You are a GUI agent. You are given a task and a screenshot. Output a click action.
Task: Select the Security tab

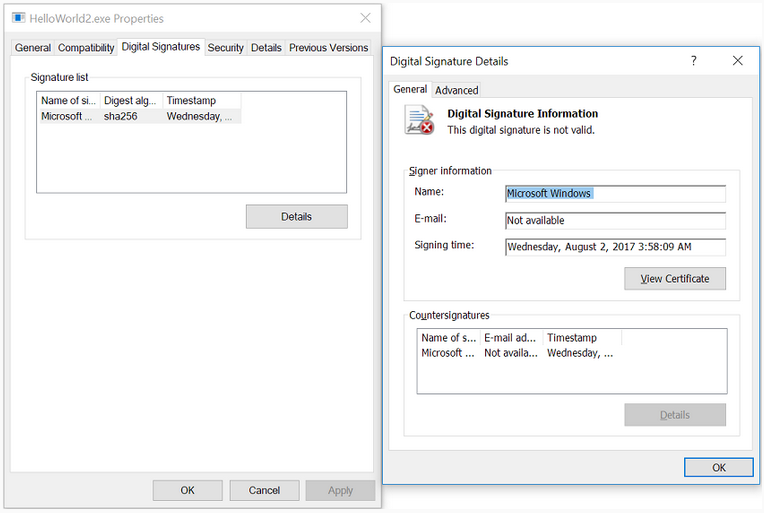tap(225, 48)
